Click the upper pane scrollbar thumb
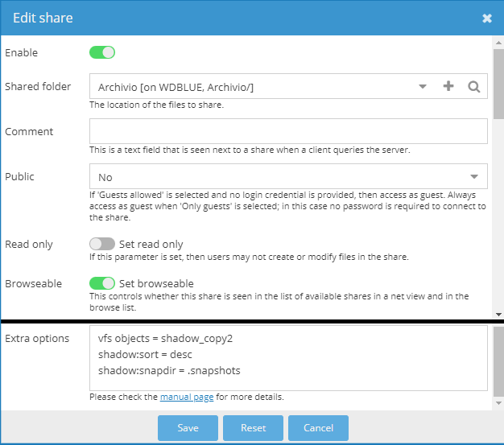This screenshot has width=504, height=445. (498, 84)
